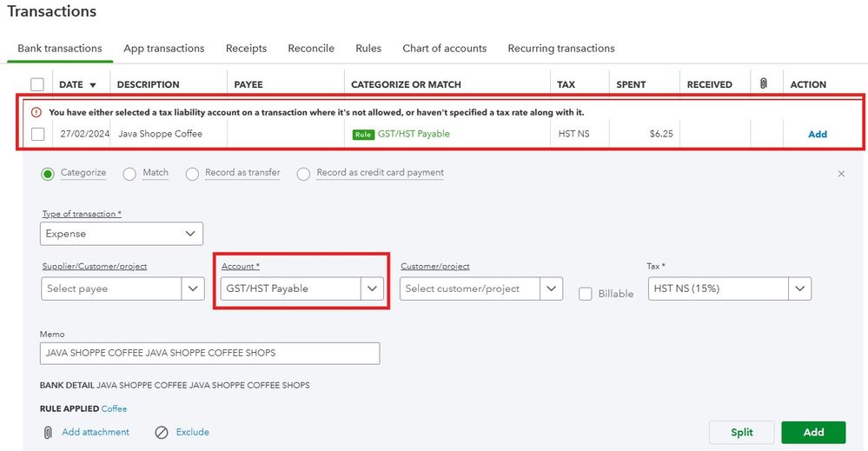The width and height of the screenshot is (868, 451).
Task: Check the select-all header checkbox
Action: point(37,84)
